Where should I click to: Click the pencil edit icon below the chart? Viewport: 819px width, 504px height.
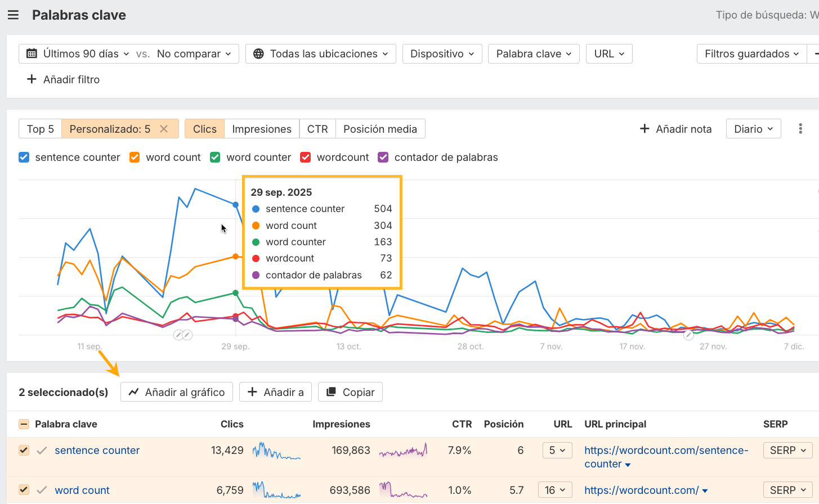(x=178, y=335)
